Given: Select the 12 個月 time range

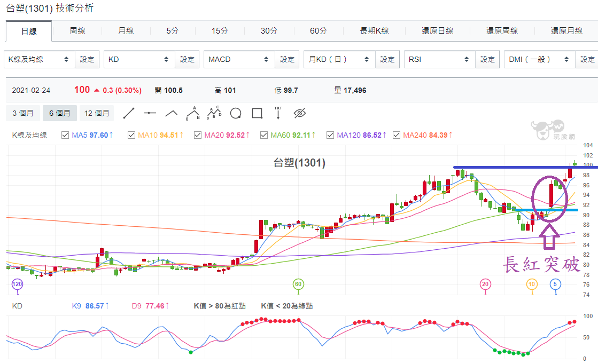Looking at the screenshot, I should click(97, 113).
